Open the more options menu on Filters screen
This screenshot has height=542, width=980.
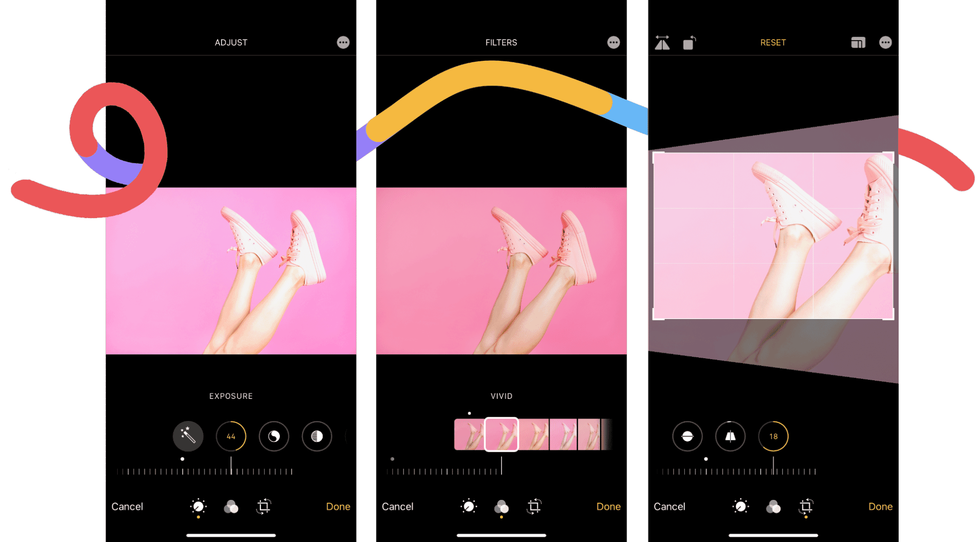point(614,43)
